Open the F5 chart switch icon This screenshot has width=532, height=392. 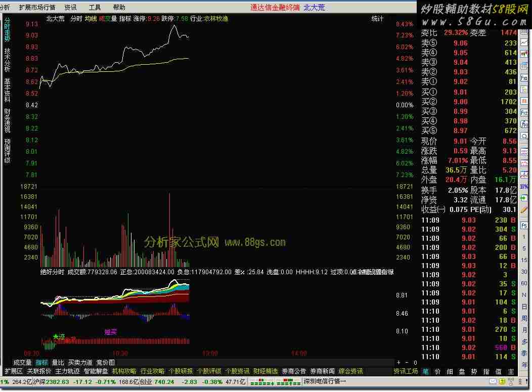(524, 226)
